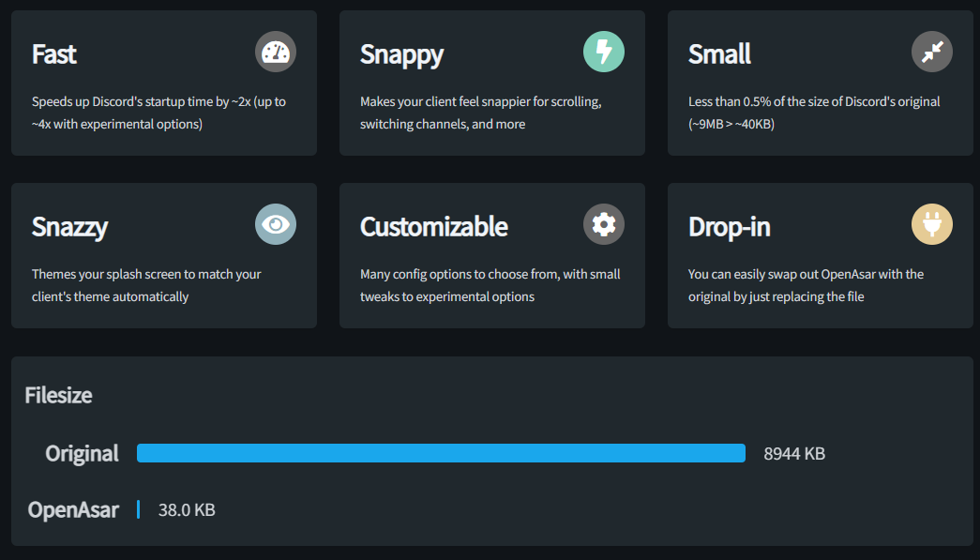Click the tiny OpenAsar filesize bar
Screen dimensions: 980x560
tap(138, 509)
